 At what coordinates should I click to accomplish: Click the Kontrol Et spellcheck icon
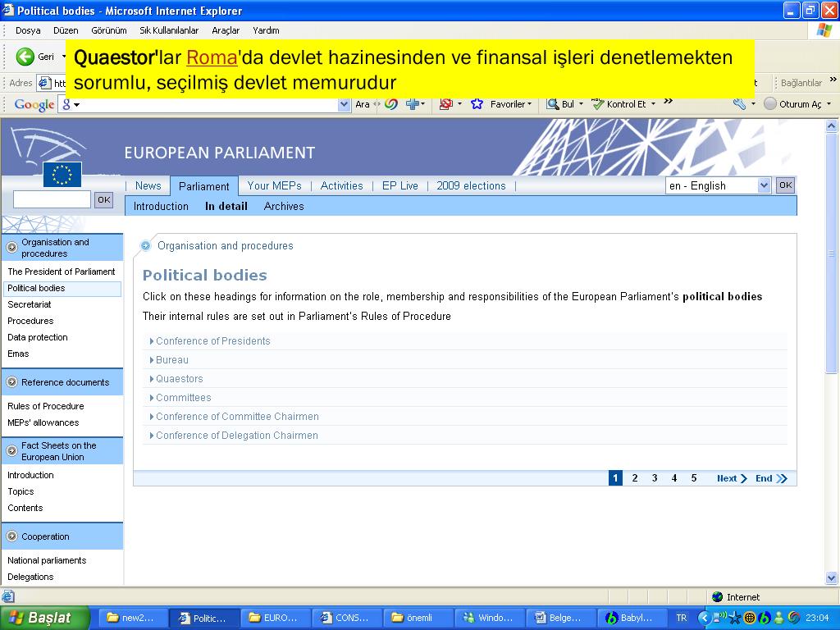(598, 104)
